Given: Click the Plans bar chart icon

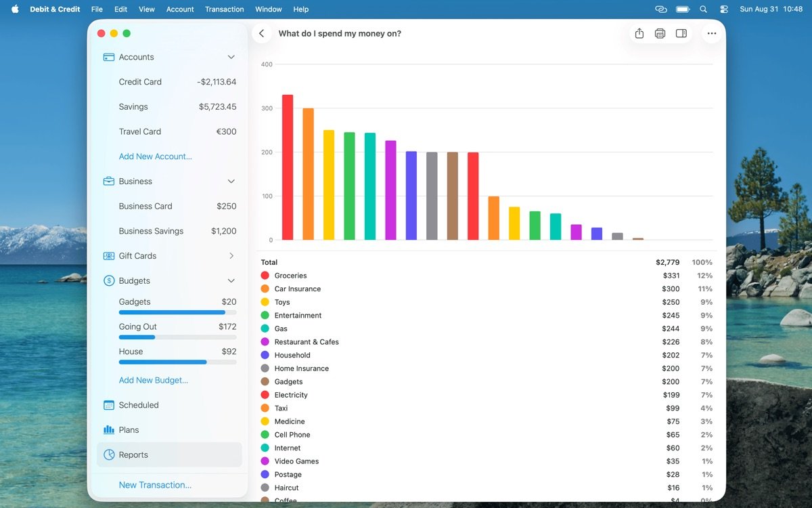Looking at the screenshot, I should (x=108, y=430).
